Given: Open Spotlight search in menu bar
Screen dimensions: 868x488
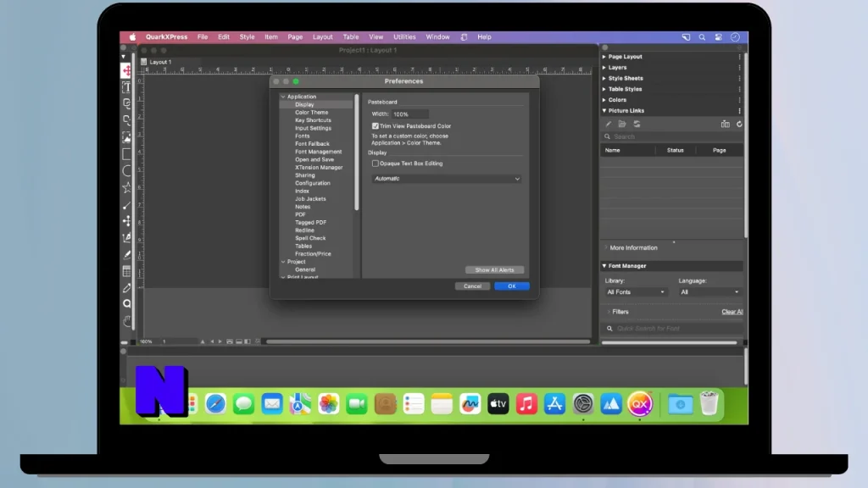Looking at the screenshot, I should tap(702, 37).
